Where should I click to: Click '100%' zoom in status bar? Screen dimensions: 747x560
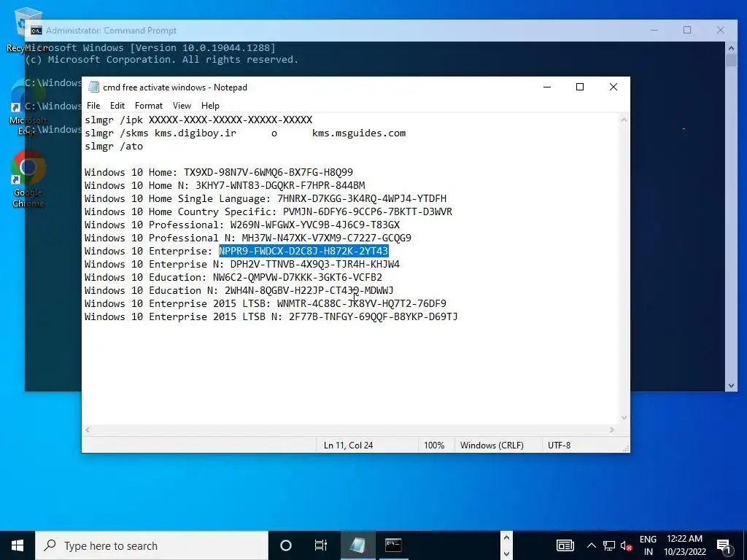[434, 446]
